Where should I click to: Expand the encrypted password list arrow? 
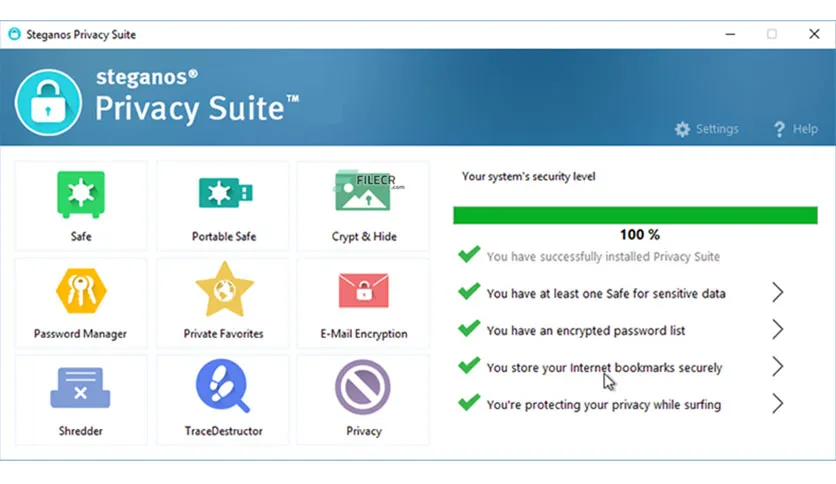777,330
